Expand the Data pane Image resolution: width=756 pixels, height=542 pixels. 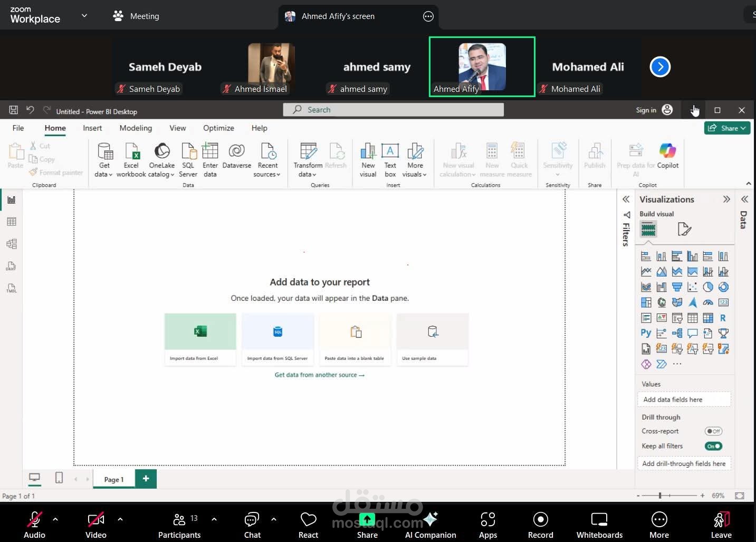coord(744,199)
